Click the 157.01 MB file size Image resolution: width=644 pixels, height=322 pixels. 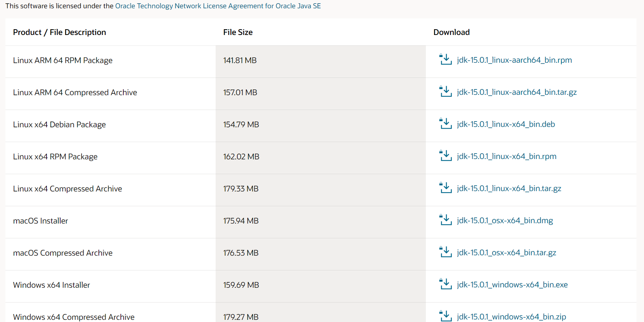240,93
